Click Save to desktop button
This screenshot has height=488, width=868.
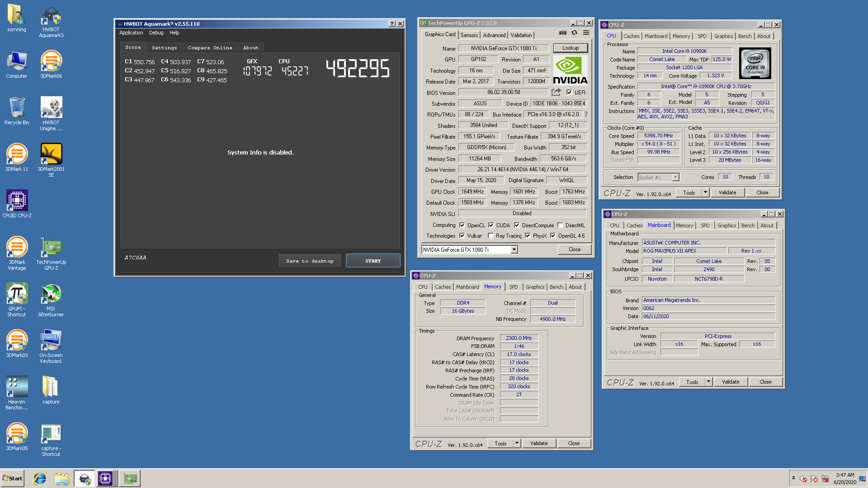click(x=310, y=261)
